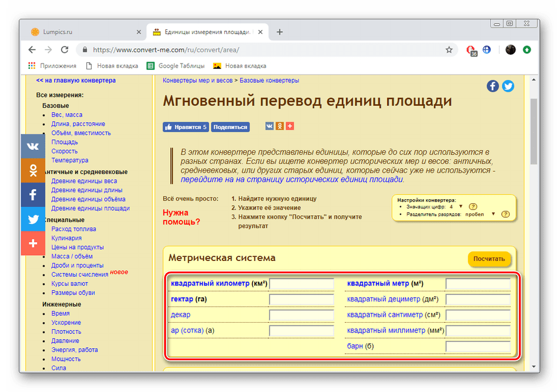Screen dimensions: 559x392
Task: Open Курсы валют sidebar link
Action: coord(69,283)
